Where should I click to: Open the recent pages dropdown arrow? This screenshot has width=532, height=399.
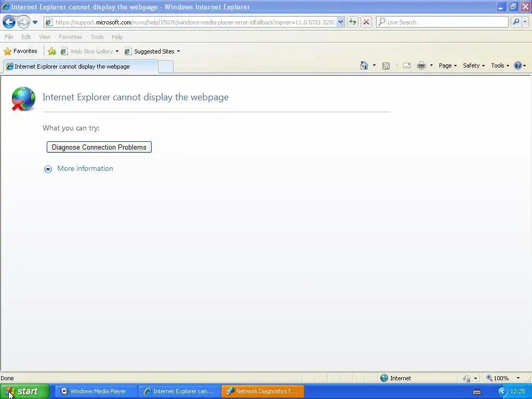35,22
